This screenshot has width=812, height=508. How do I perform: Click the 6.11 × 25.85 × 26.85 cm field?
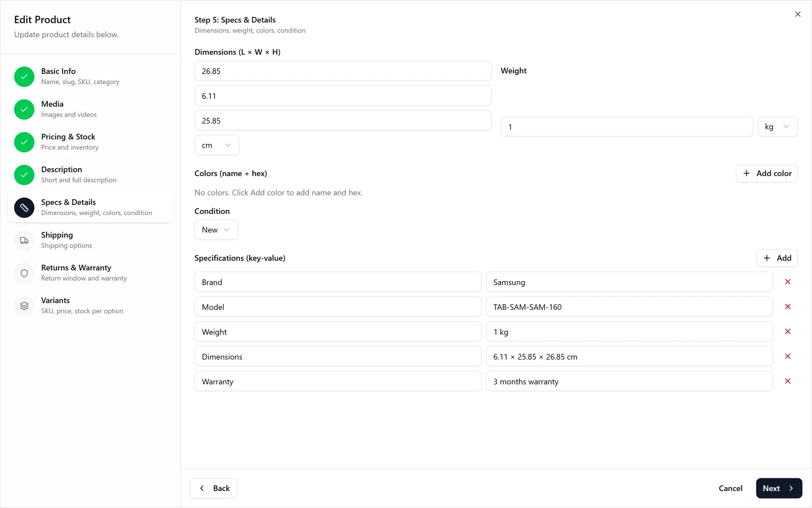click(629, 356)
